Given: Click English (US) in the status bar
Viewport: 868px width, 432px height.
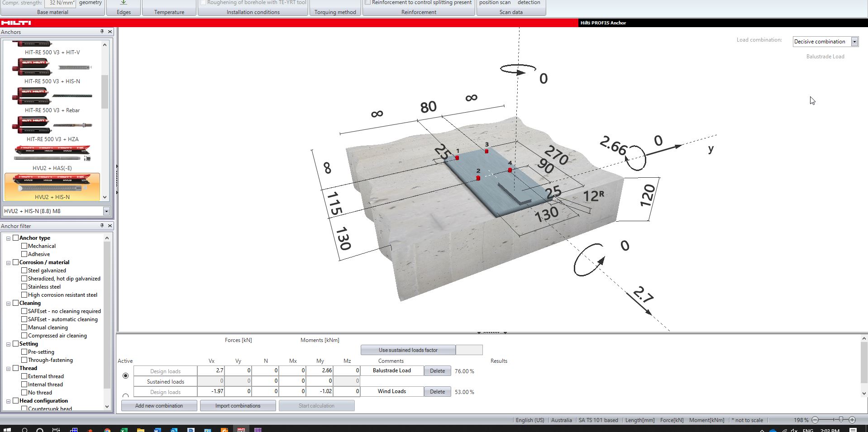Looking at the screenshot, I should tap(530, 420).
